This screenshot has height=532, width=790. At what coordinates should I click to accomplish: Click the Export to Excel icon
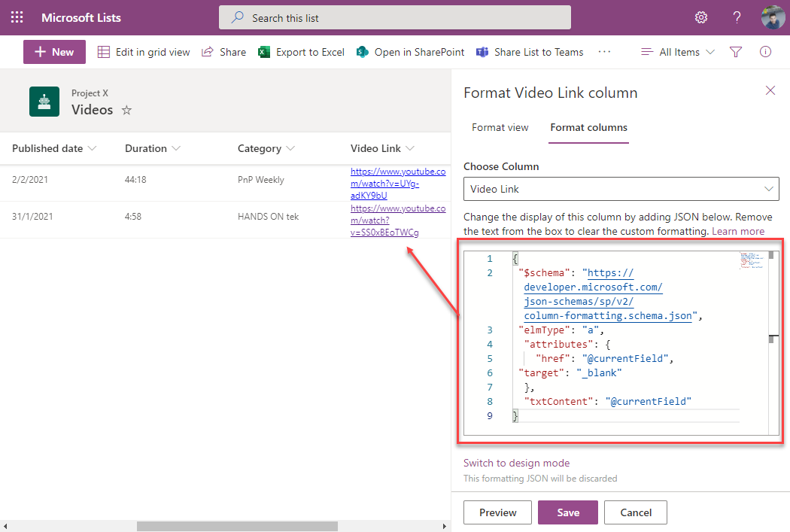(264, 52)
